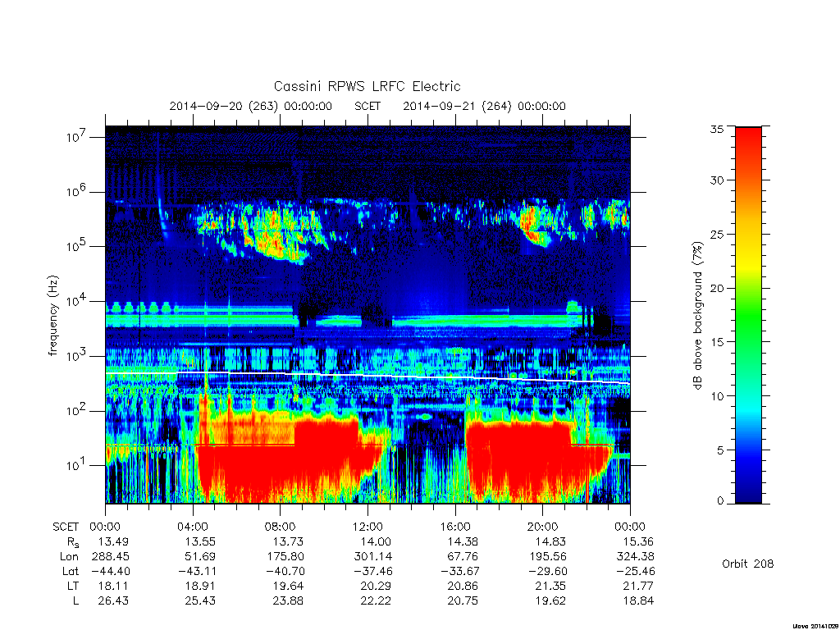Click the end time '2014-09-21 (264) 00:00:00'
This screenshot has width=840, height=630.
(x=484, y=106)
